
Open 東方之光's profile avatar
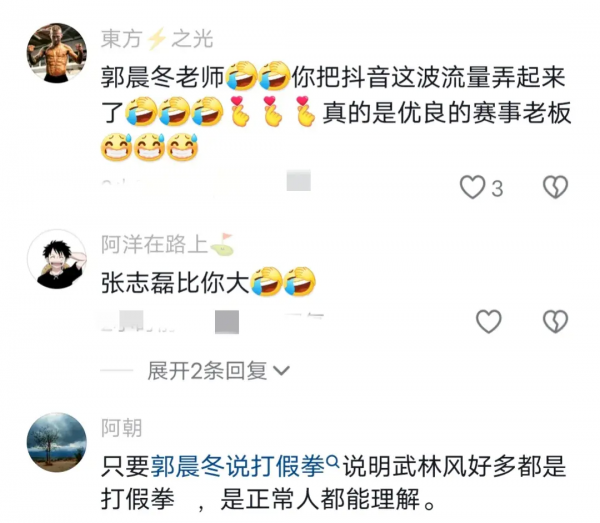[57, 52]
